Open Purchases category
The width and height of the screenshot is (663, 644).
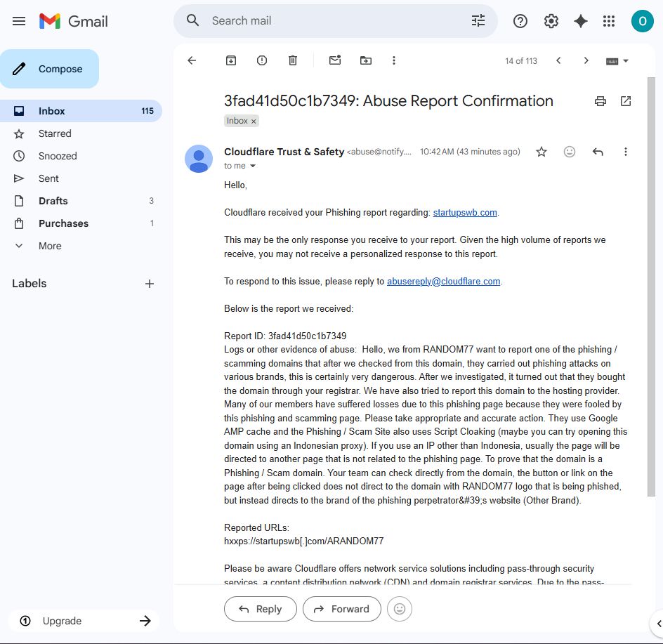coord(81,223)
